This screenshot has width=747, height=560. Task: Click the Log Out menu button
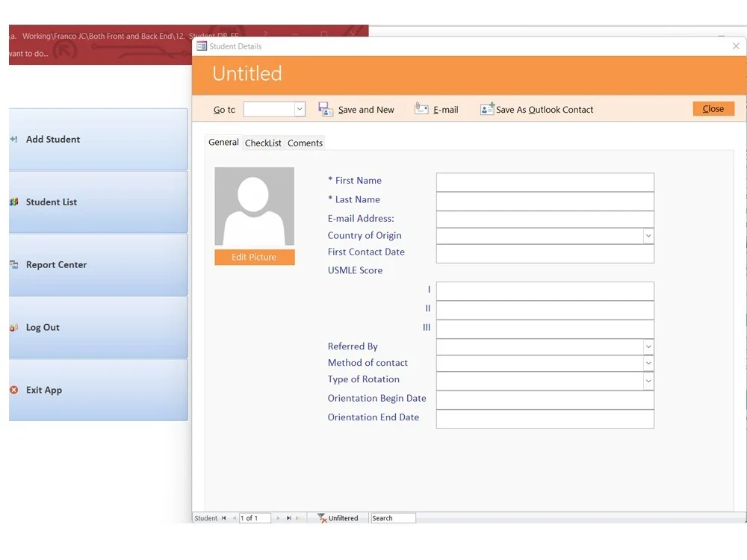point(98,327)
